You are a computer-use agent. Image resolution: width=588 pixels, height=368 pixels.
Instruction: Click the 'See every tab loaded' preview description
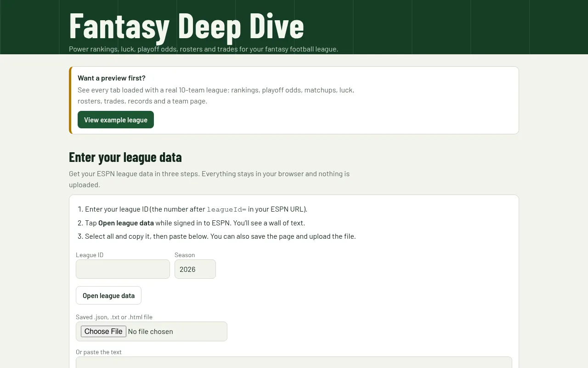point(216,96)
